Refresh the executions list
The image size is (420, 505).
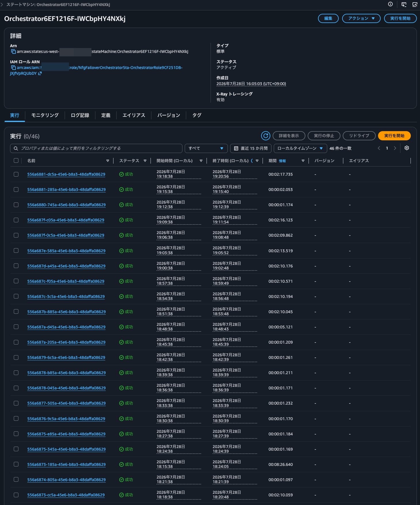click(x=266, y=136)
